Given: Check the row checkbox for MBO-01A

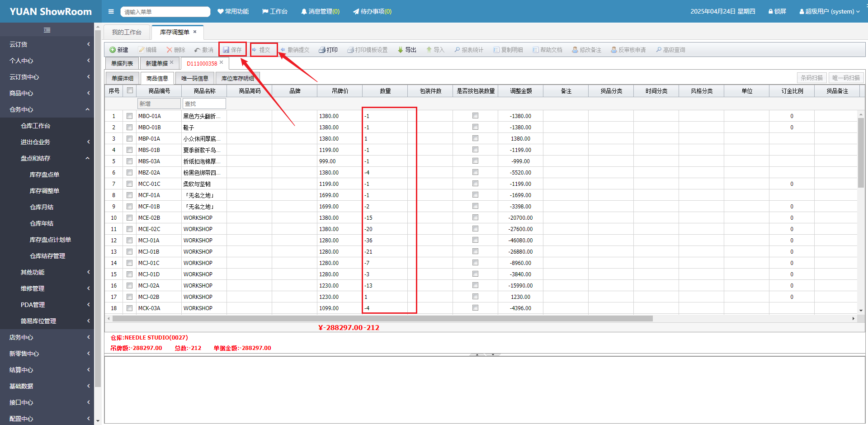Looking at the screenshot, I should [129, 116].
